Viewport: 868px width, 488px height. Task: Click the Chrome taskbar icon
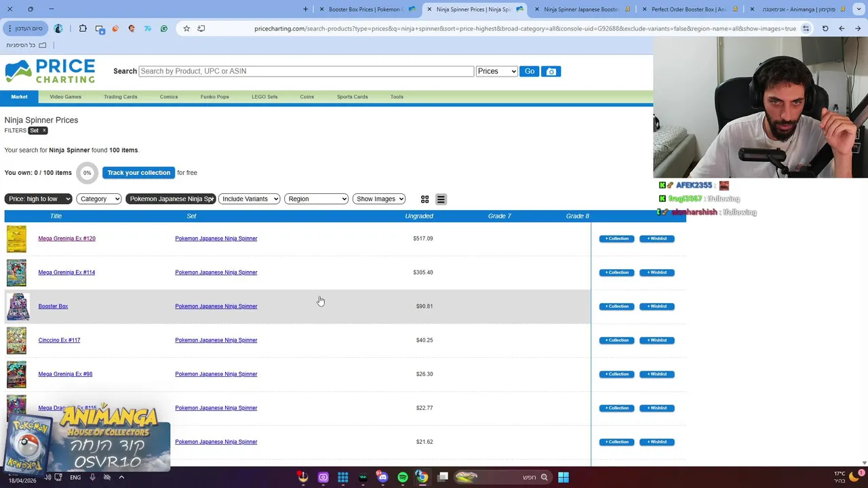(x=422, y=477)
